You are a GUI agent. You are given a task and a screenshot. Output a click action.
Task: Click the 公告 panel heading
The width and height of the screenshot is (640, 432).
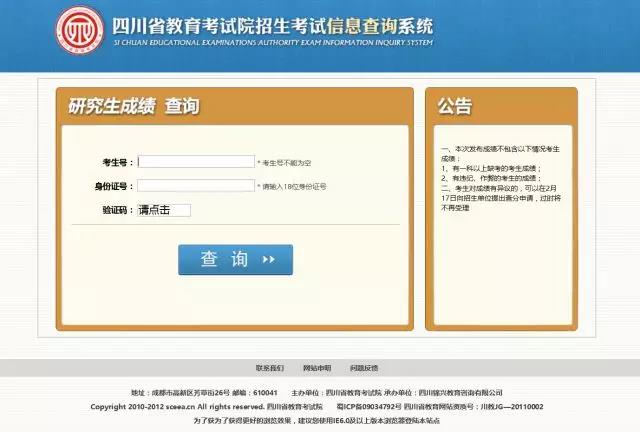(x=455, y=106)
